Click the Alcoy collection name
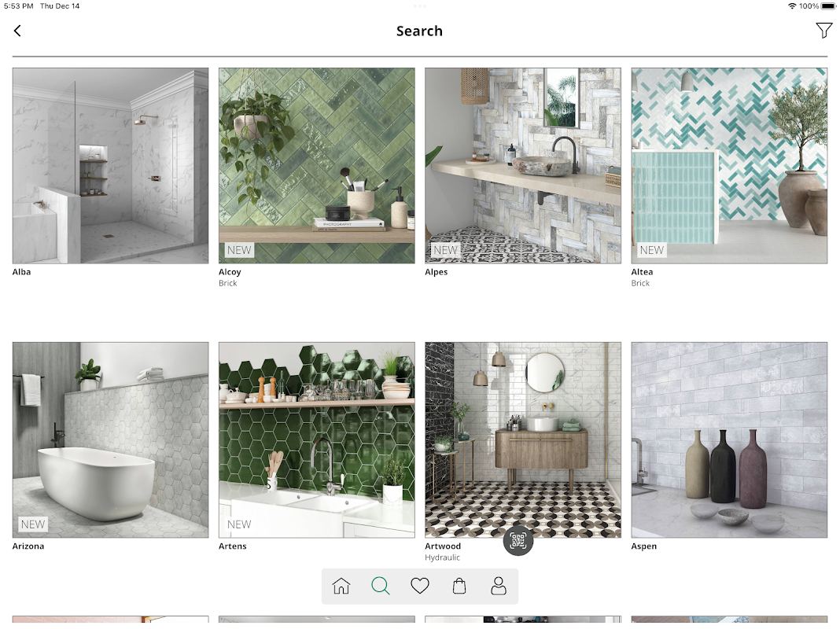 (230, 272)
